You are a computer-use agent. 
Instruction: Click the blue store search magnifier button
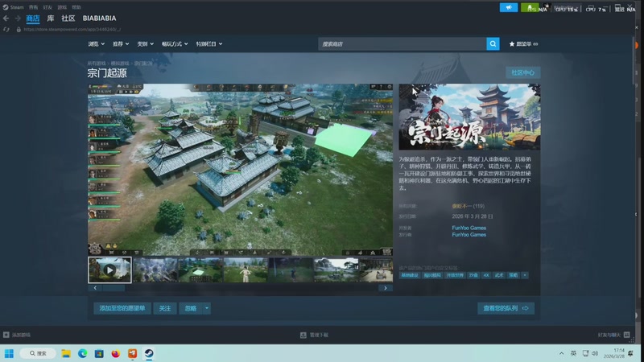(x=493, y=43)
